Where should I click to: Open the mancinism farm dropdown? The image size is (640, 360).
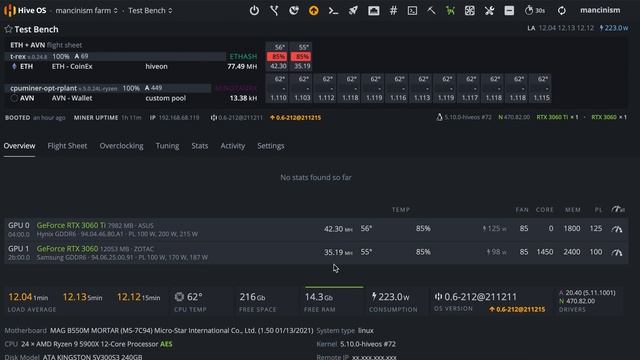(x=87, y=10)
